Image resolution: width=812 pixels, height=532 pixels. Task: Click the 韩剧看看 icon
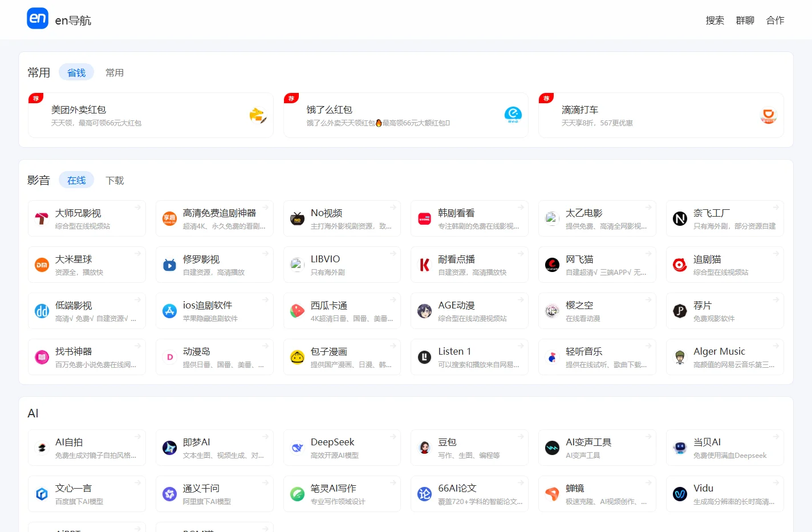pos(425,218)
